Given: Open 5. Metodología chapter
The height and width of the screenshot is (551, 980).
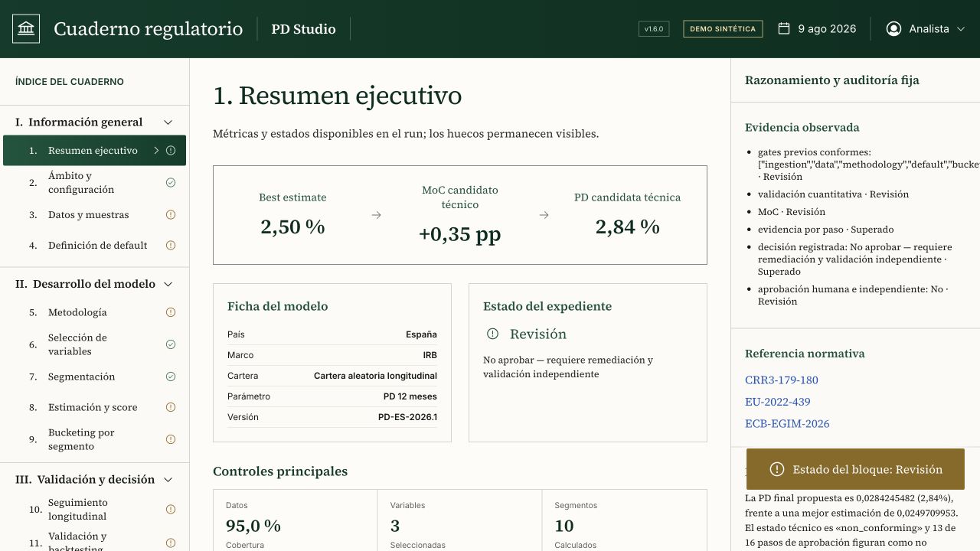Looking at the screenshot, I should point(94,312).
